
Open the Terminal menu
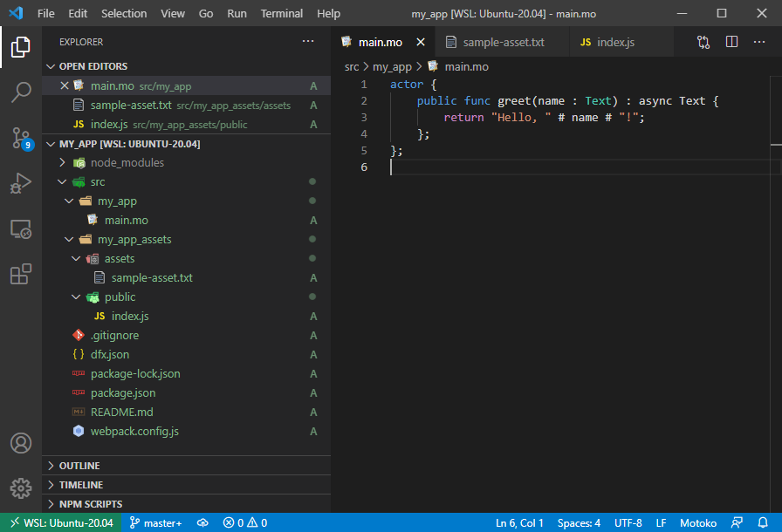(x=281, y=14)
